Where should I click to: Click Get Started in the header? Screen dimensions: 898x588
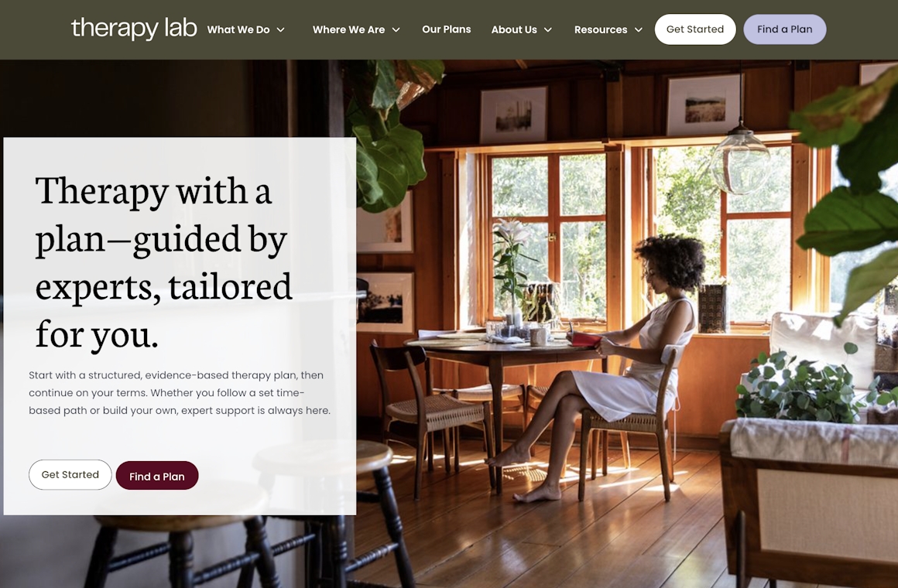coord(695,29)
